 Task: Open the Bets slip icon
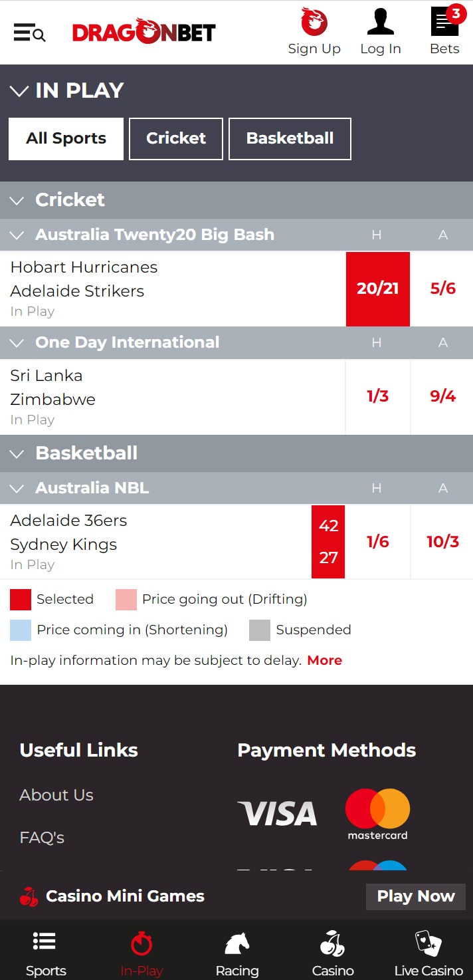point(445,21)
